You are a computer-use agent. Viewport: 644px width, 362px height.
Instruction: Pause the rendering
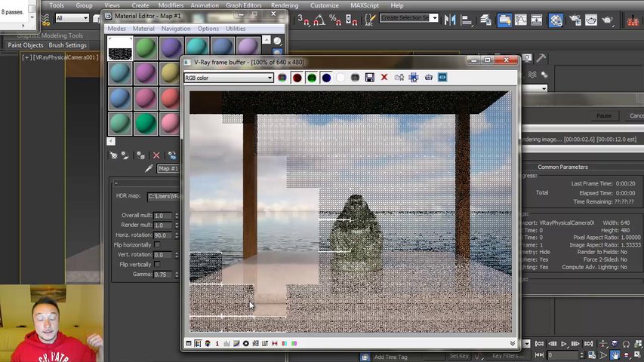603,115
